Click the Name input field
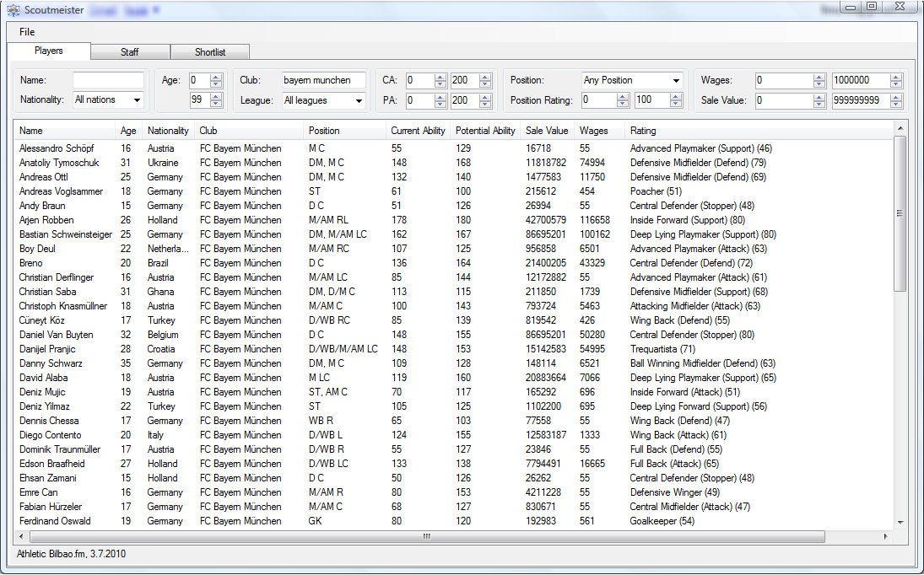 pyautogui.click(x=108, y=80)
